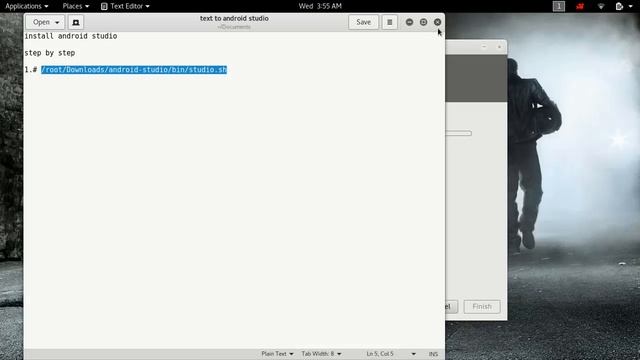The height and width of the screenshot is (360, 640).
Task: Click the Finish button in background dialog
Action: coord(482,307)
